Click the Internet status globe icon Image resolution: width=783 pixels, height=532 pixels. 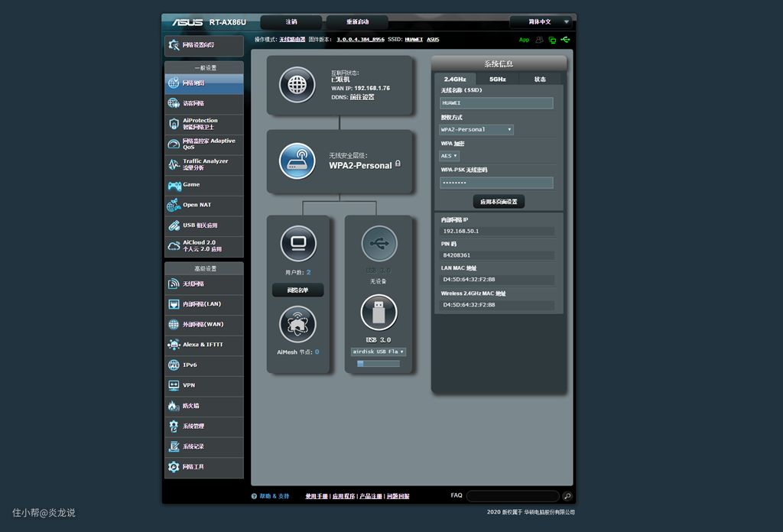pyautogui.click(x=297, y=84)
